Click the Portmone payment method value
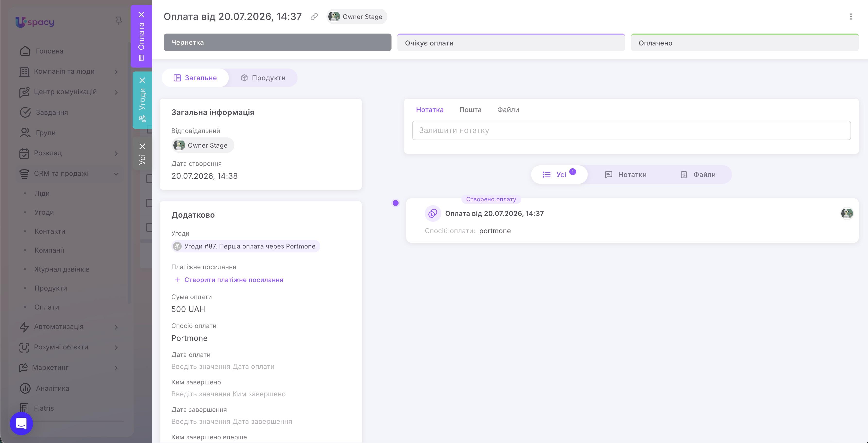The image size is (868, 443). tap(189, 338)
